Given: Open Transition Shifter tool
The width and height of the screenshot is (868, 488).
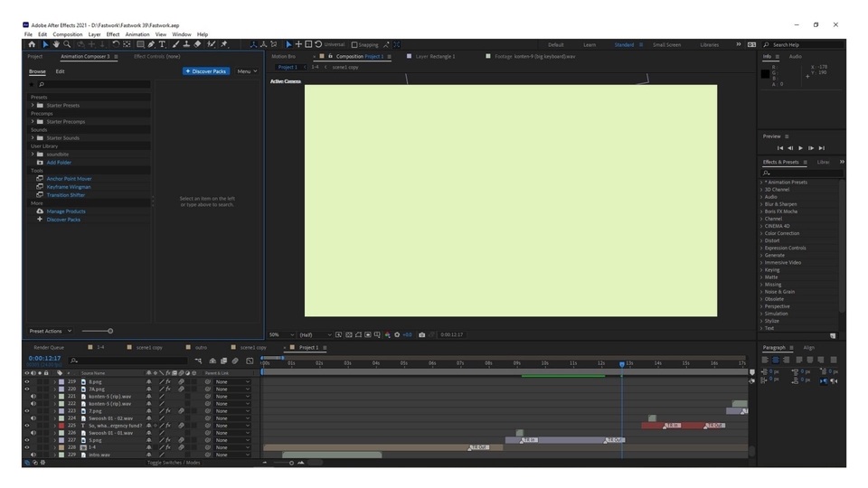Looking at the screenshot, I should (x=66, y=195).
